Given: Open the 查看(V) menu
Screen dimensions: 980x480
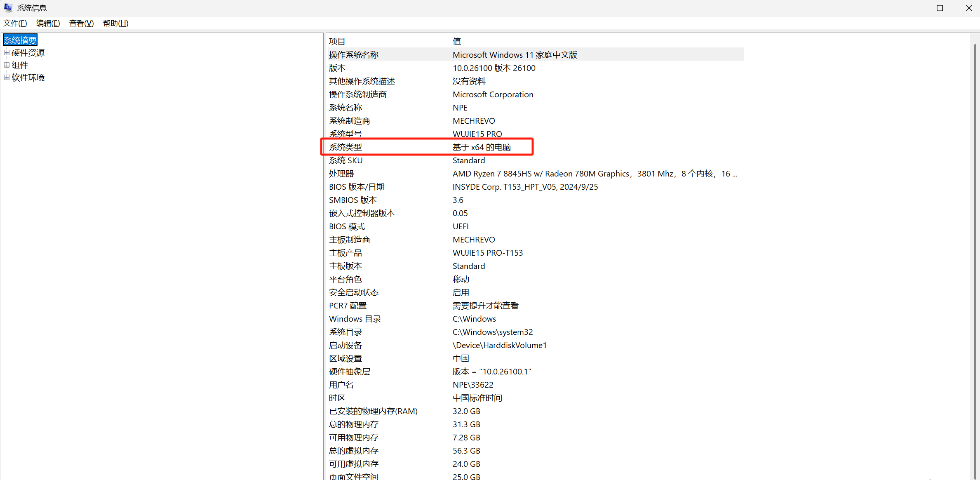Looking at the screenshot, I should point(81,24).
